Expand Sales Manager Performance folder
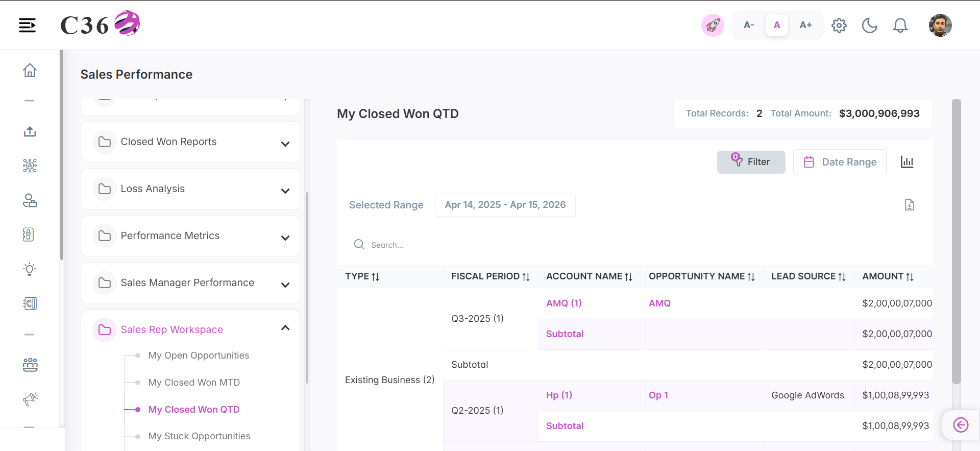Screen dimensions: 980x451 pyautogui.click(x=190, y=283)
